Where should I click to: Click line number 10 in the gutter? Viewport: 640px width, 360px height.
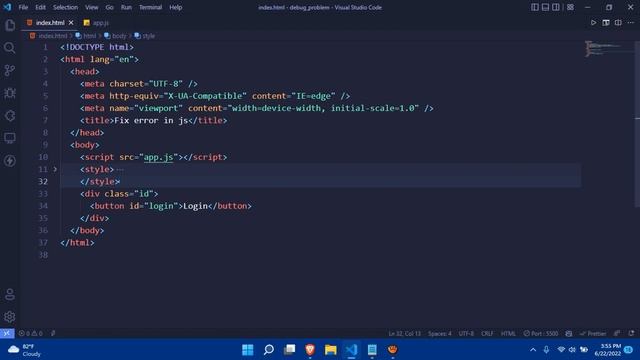coord(43,157)
